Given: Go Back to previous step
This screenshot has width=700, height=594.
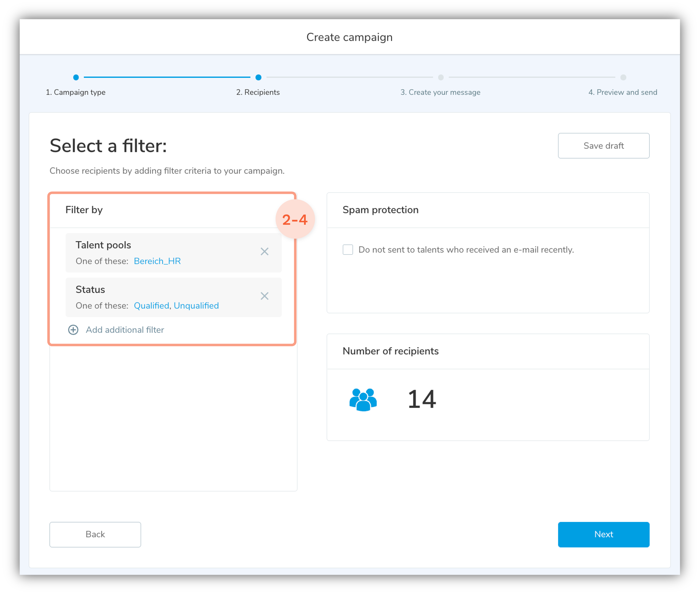Looking at the screenshot, I should 95,534.
